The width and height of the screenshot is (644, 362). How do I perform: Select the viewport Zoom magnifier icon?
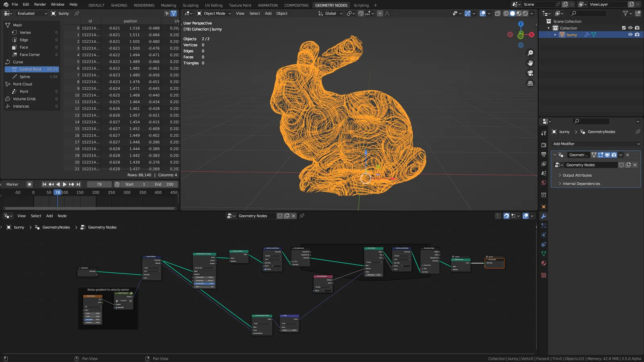click(530, 52)
